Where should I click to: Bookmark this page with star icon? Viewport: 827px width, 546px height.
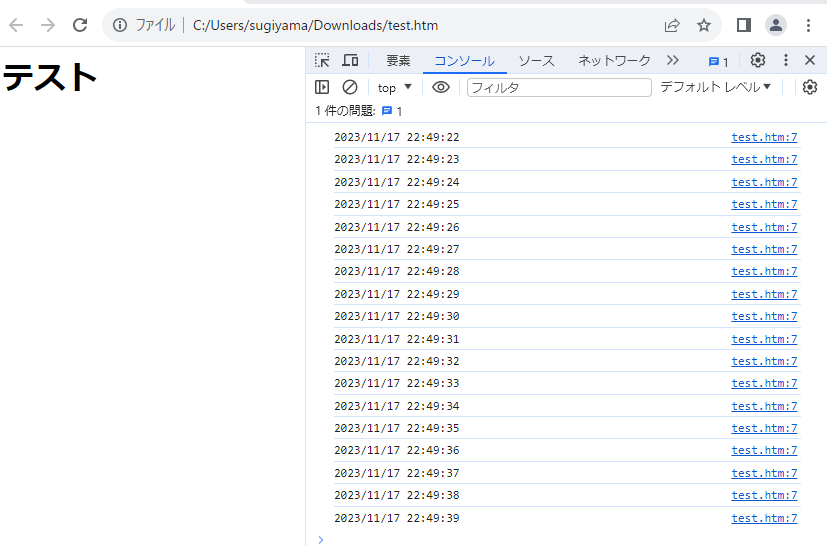tap(704, 25)
